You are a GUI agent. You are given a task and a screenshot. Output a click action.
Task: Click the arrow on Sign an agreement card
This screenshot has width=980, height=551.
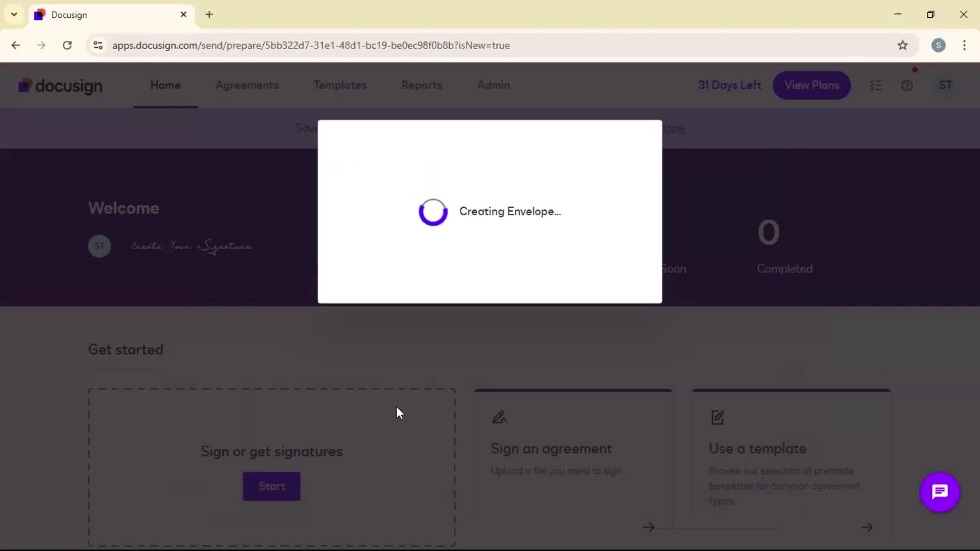click(x=649, y=527)
